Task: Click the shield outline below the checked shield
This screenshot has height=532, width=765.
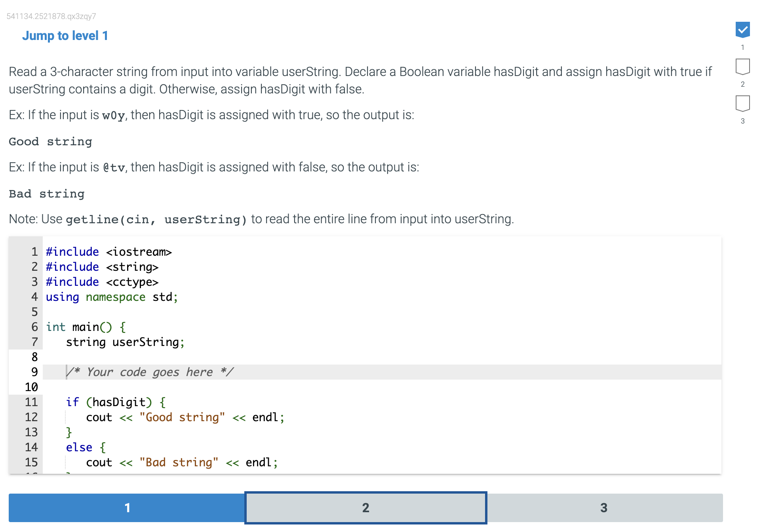Action: click(743, 67)
